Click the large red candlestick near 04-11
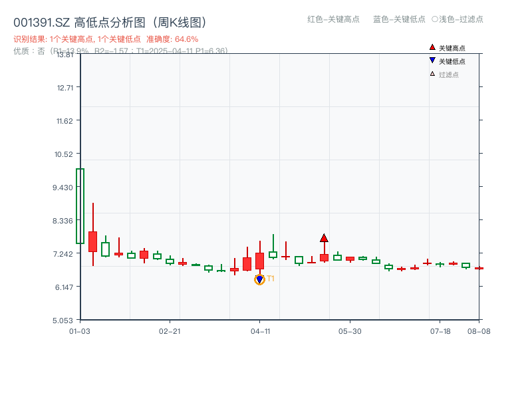 [x=259, y=259]
